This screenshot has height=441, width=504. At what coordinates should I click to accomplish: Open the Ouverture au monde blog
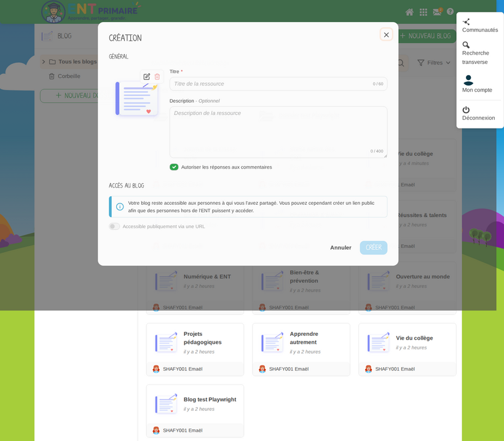click(408, 288)
